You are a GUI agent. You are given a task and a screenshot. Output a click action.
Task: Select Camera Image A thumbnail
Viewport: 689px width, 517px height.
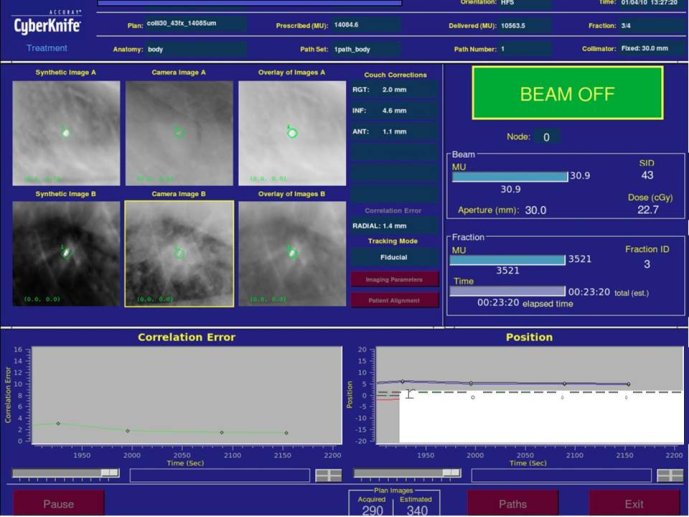[x=179, y=133]
